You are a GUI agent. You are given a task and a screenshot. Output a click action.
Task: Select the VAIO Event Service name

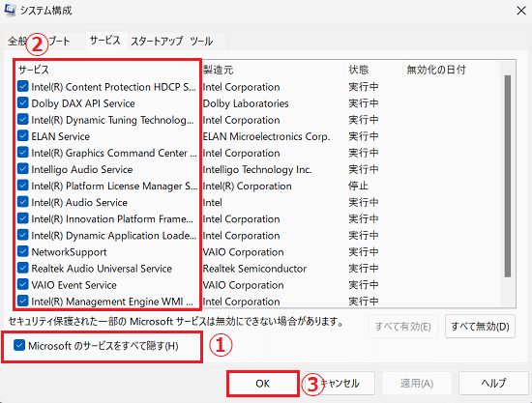point(74,285)
